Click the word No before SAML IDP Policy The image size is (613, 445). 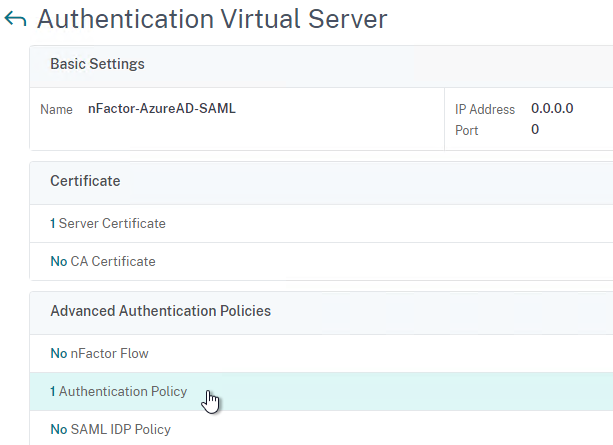click(x=59, y=429)
